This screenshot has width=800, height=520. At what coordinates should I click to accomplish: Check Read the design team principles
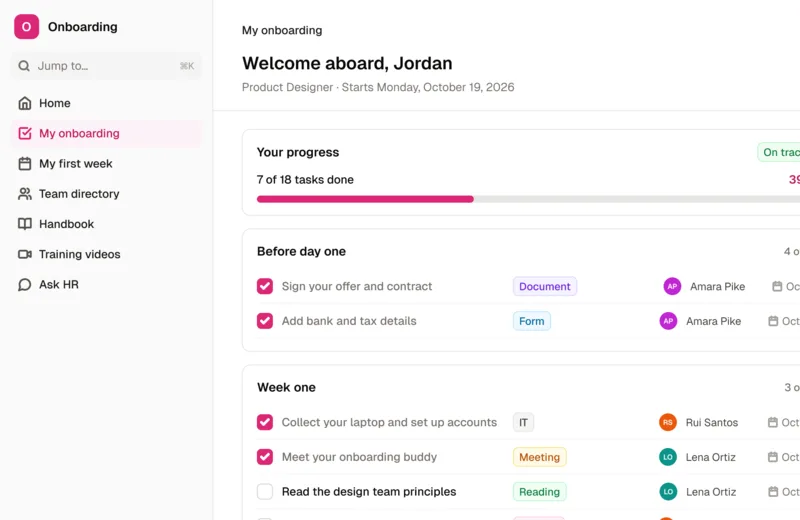click(265, 492)
